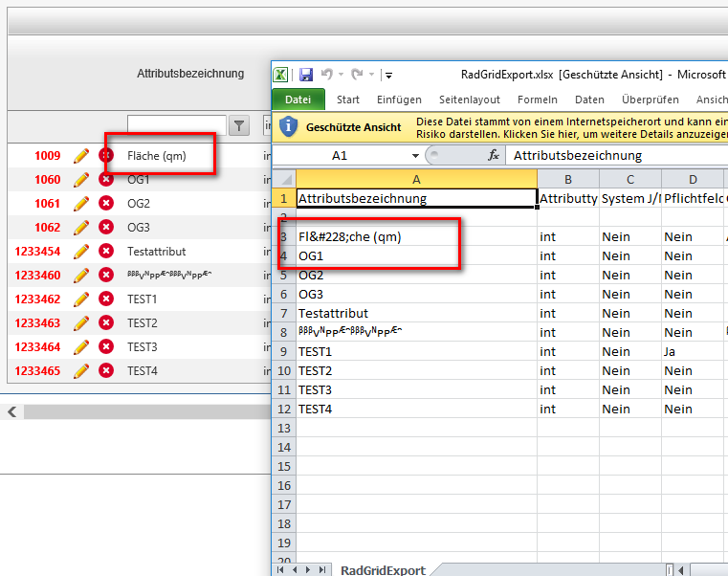Click the Ja cell in TEST1 row
Image resolution: width=728 pixels, height=576 pixels.
(x=693, y=352)
